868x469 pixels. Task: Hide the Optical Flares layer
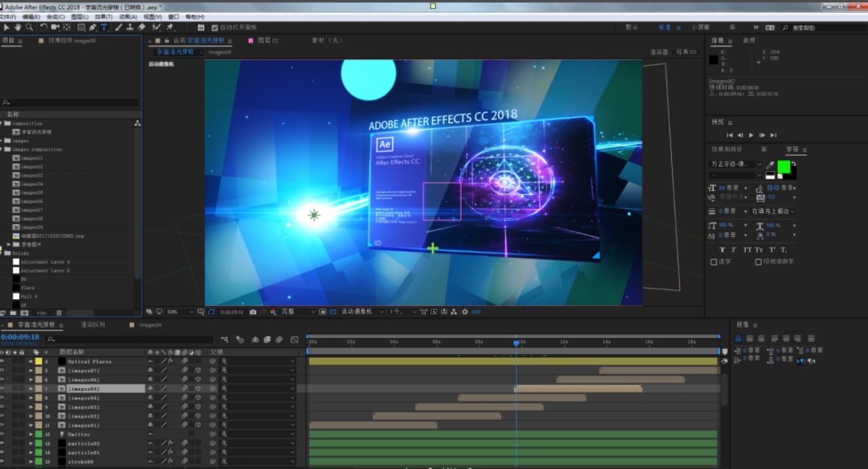3,362
